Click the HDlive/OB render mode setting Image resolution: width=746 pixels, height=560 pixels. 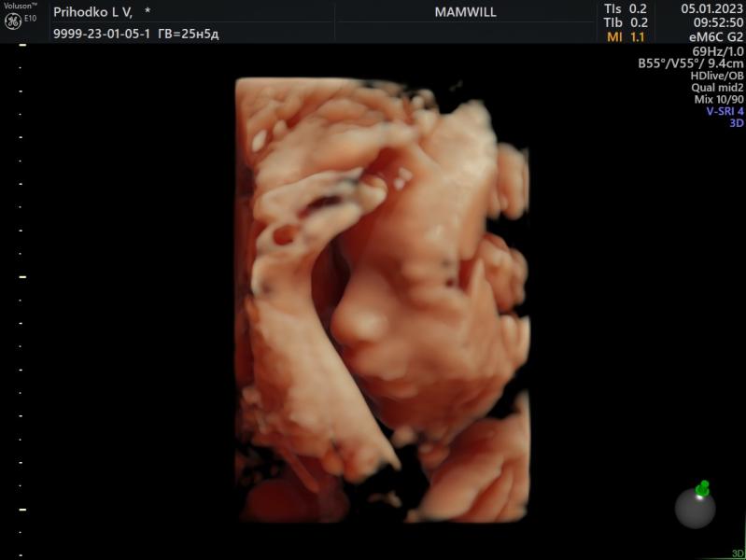[x=717, y=76]
